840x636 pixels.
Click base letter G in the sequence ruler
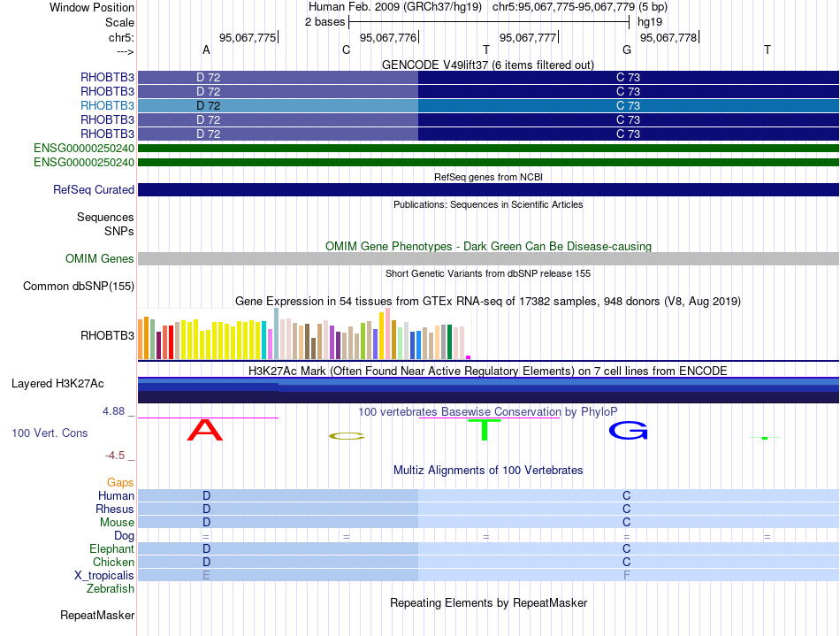click(627, 50)
